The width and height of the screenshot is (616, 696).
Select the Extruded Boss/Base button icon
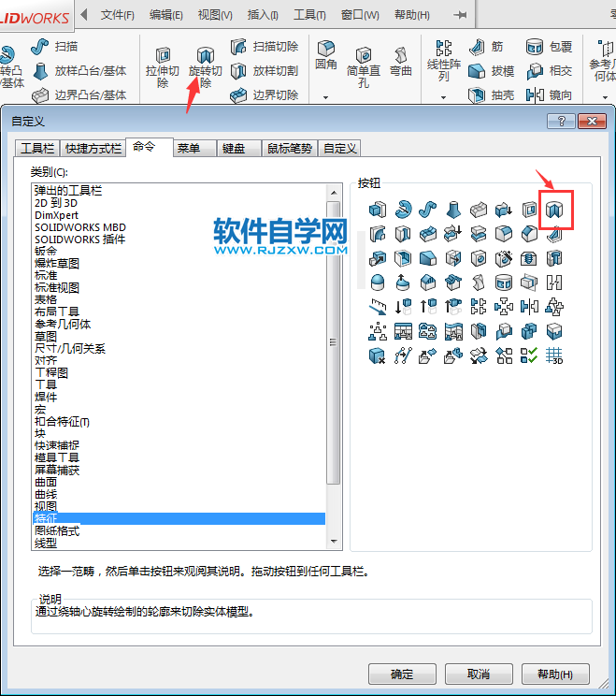[x=378, y=209]
